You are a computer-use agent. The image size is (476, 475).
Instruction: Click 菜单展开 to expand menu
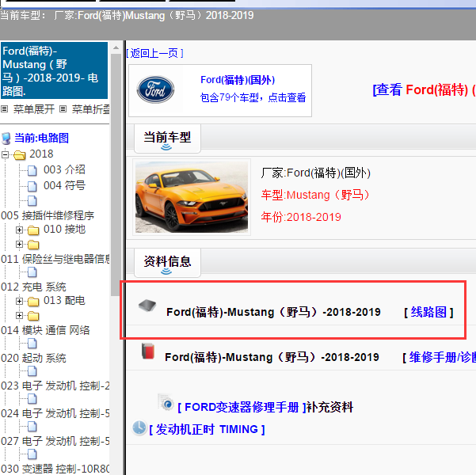34,109
